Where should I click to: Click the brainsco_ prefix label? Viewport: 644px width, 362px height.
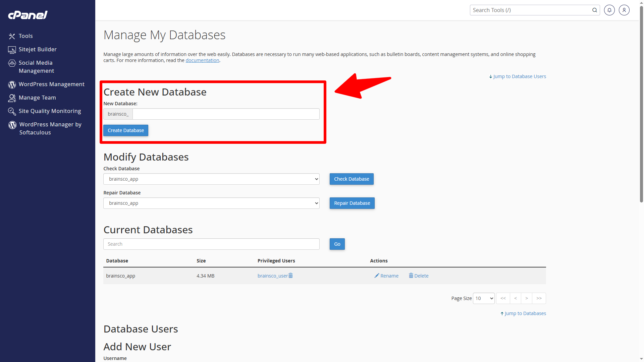click(118, 114)
